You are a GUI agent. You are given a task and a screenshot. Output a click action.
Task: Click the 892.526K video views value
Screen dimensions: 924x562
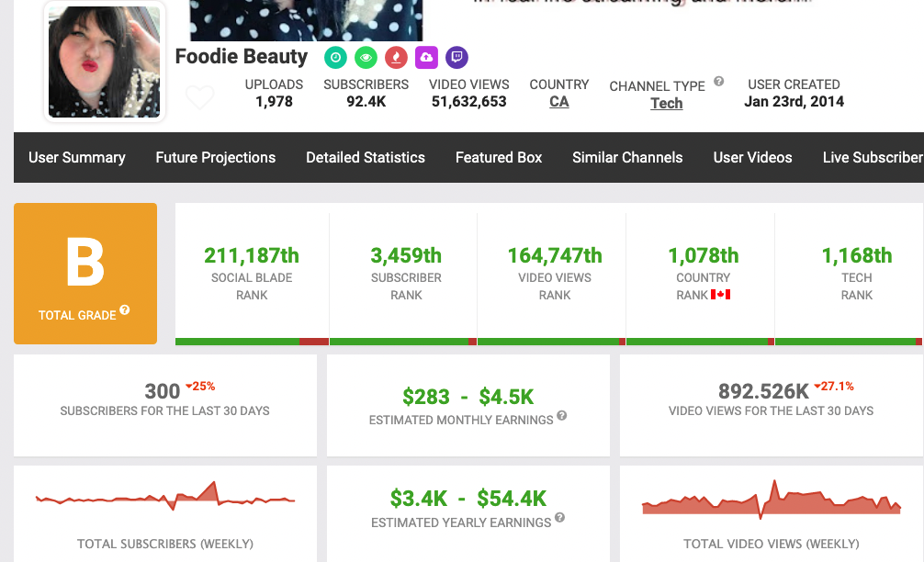click(763, 391)
